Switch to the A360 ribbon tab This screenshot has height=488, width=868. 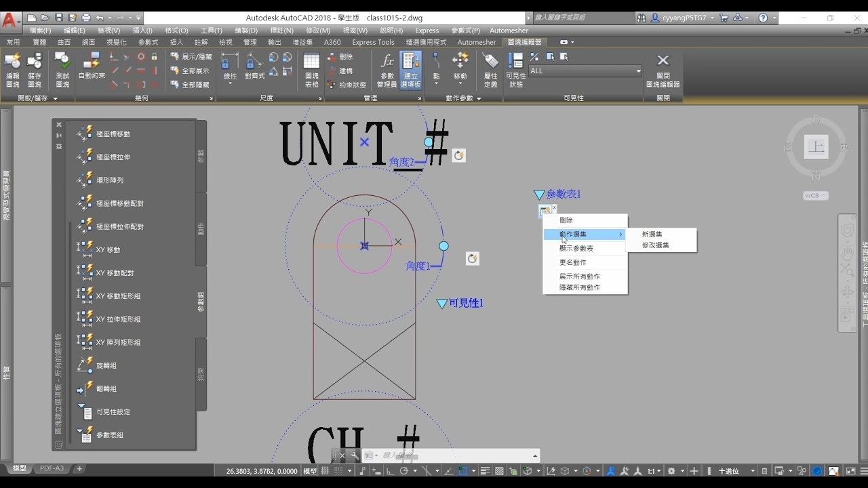tap(332, 42)
